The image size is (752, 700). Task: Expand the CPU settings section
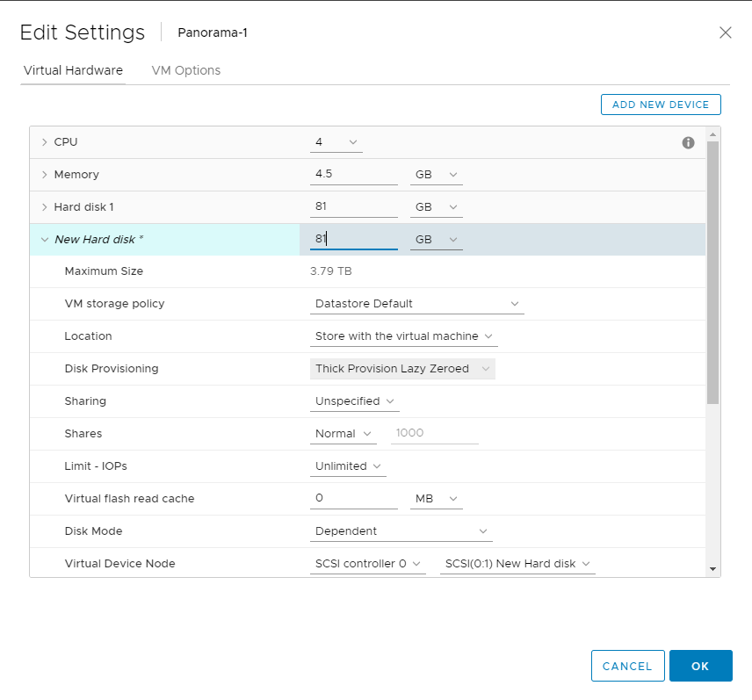pyautogui.click(x=45, y=141)
